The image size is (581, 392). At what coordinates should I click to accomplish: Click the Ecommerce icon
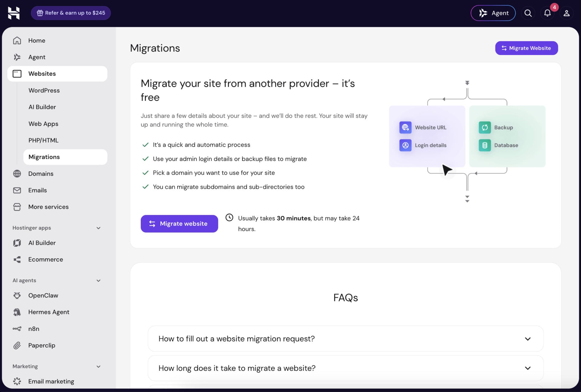click(17, 260)
